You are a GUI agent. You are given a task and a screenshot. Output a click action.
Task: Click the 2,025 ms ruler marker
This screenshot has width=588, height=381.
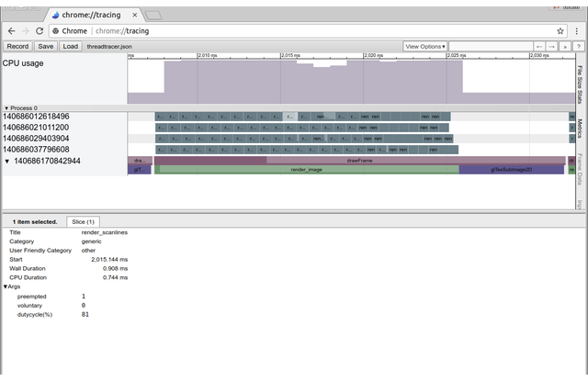click(x=457, y=55)
